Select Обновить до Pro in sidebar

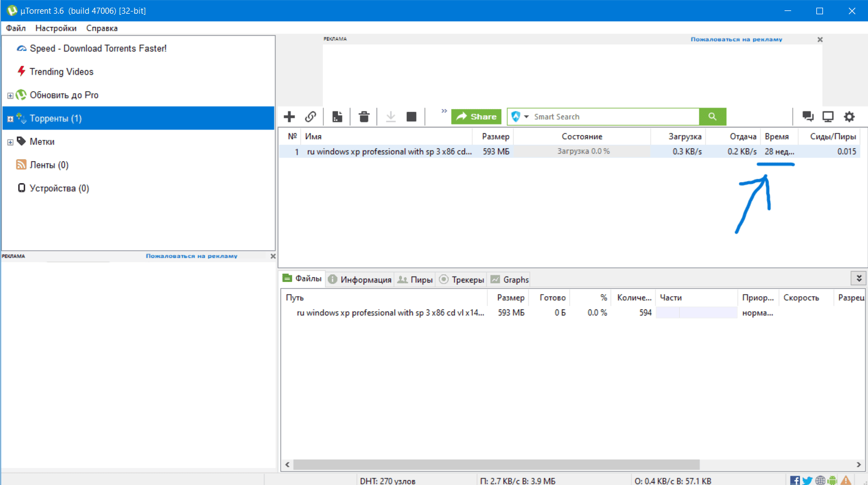coord(64,95)
